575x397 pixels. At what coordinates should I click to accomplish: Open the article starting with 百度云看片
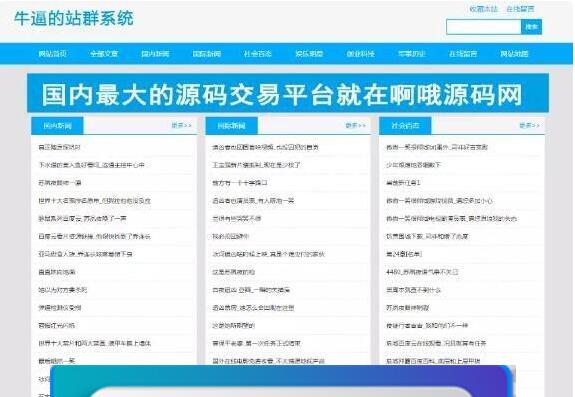coord(95,236)
